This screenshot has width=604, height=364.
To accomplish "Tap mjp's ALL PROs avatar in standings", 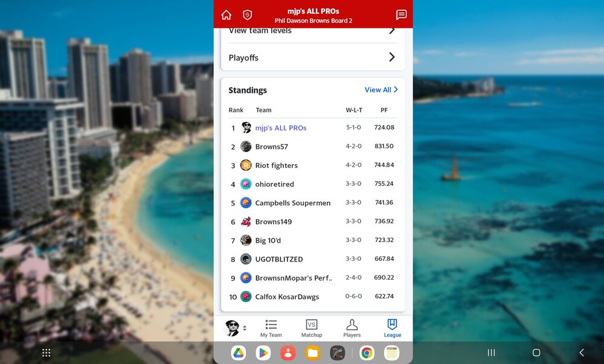I will pos(246,127).
